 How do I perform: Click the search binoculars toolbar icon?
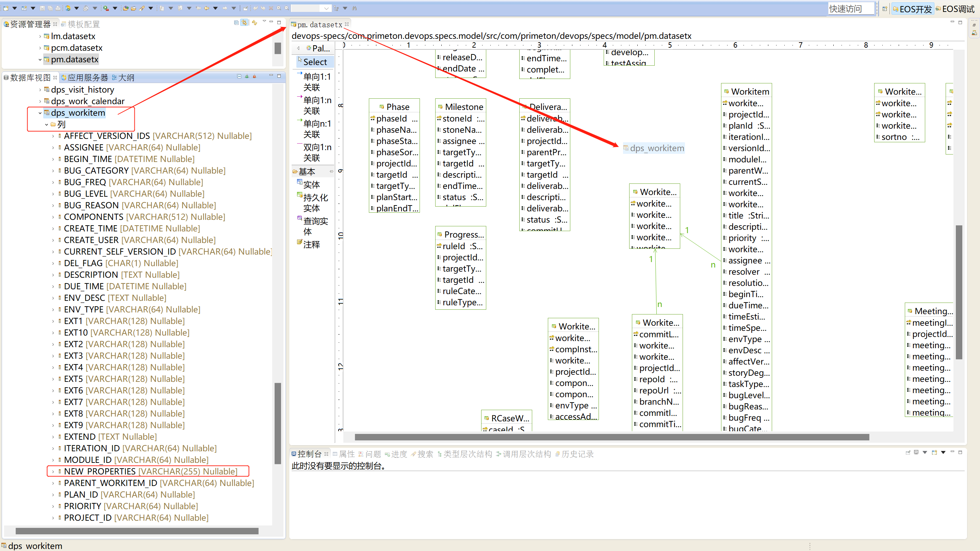click(355, 8)
